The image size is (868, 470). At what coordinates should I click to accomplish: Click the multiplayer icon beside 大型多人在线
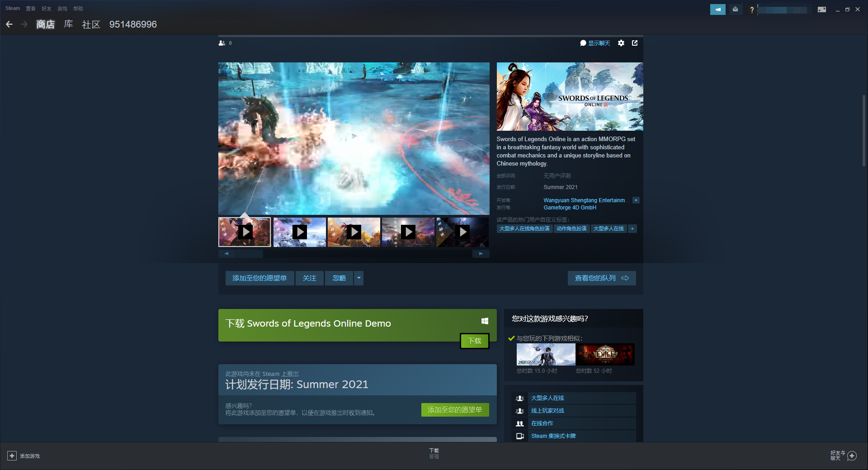(x=520, y=398)
